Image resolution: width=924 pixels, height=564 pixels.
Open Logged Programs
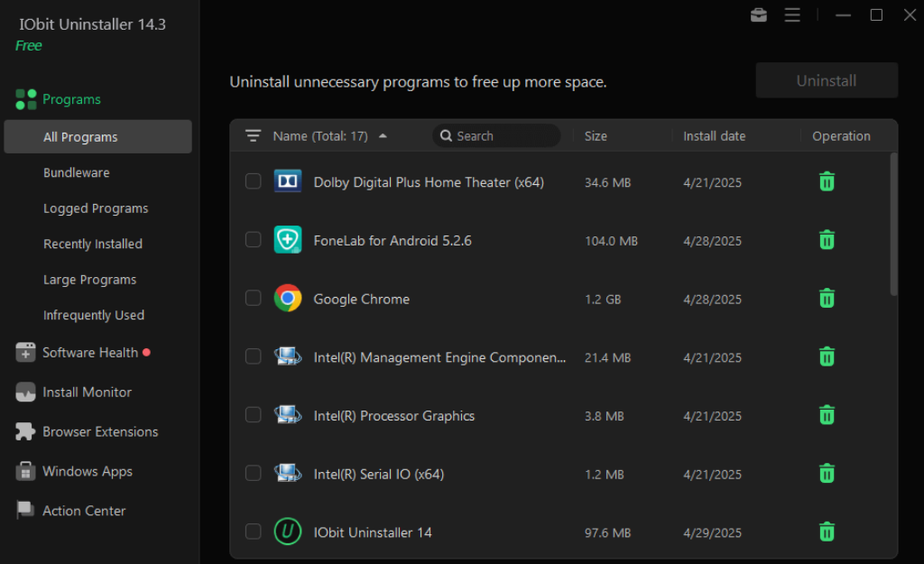coord(96,208)
